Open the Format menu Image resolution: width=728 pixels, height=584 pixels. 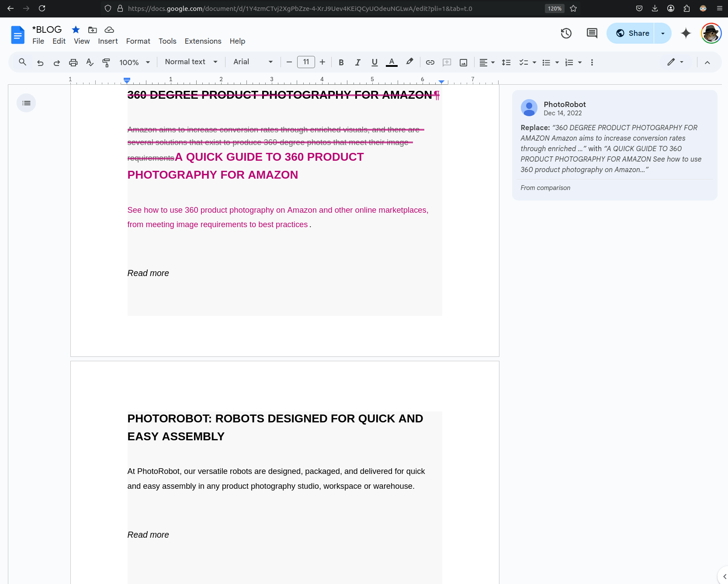138,41
